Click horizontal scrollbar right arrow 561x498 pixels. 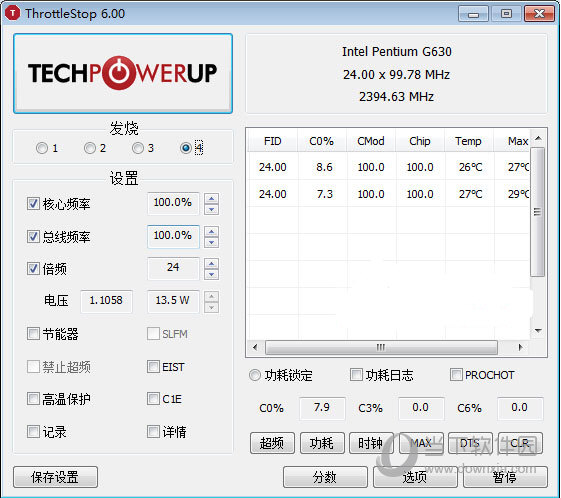pyautogui.click(x=521, y=347)
